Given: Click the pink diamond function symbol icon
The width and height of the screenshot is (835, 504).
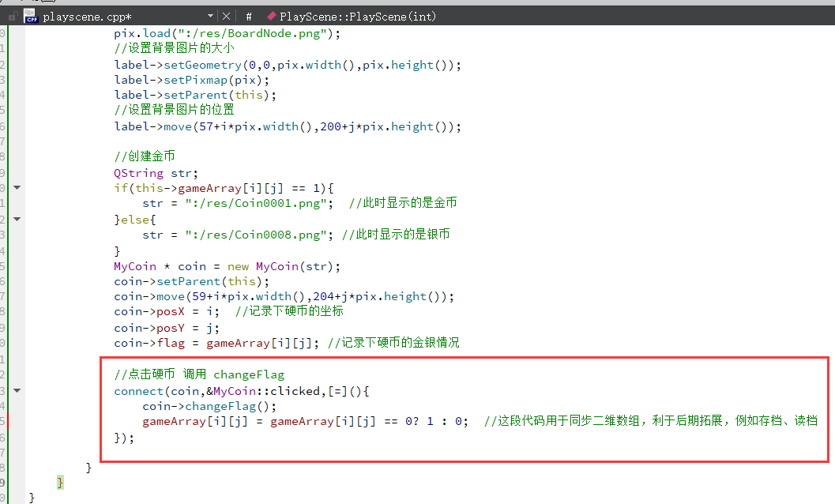Looking at the screenshot, I should [272, 16].
